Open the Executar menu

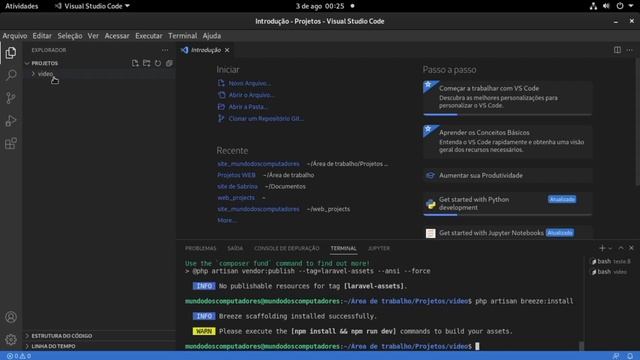tap(149, 36)
